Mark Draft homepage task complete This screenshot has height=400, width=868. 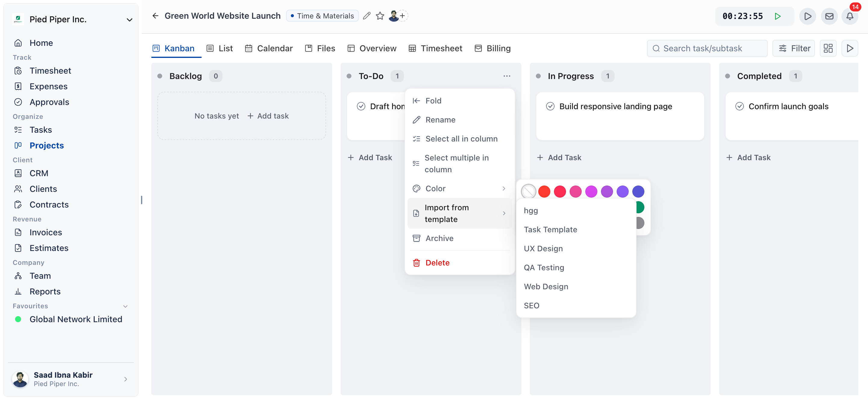(x=360, y=106)
